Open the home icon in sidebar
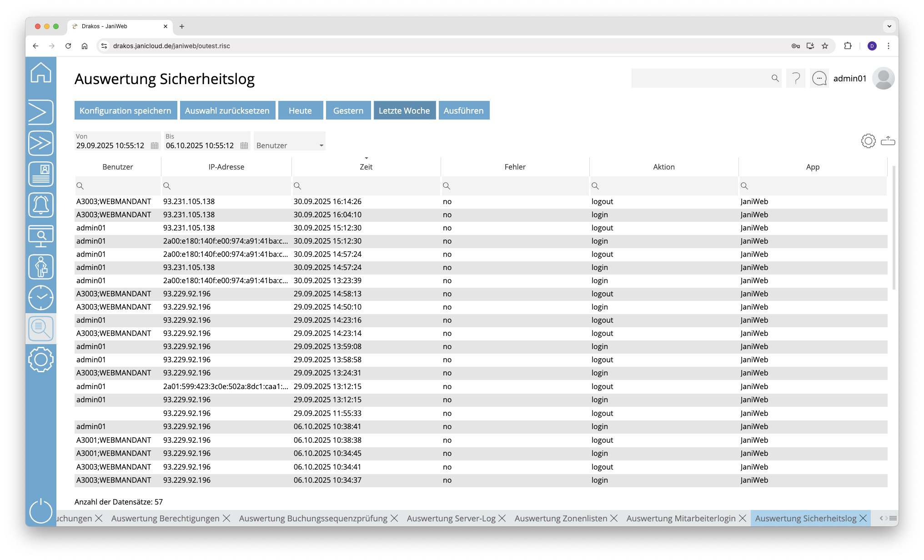Screen dimensions: 924x560 click(x=41, y=73)
